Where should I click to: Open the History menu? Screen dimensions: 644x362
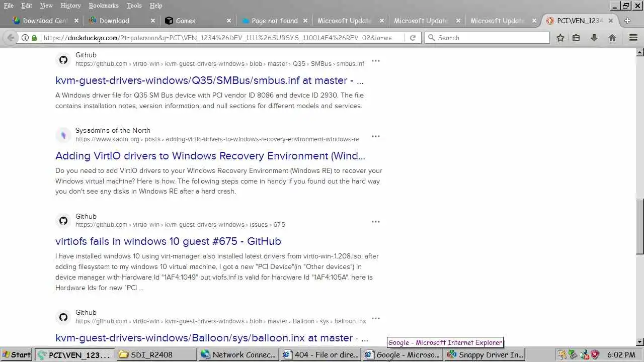[70, 6]
